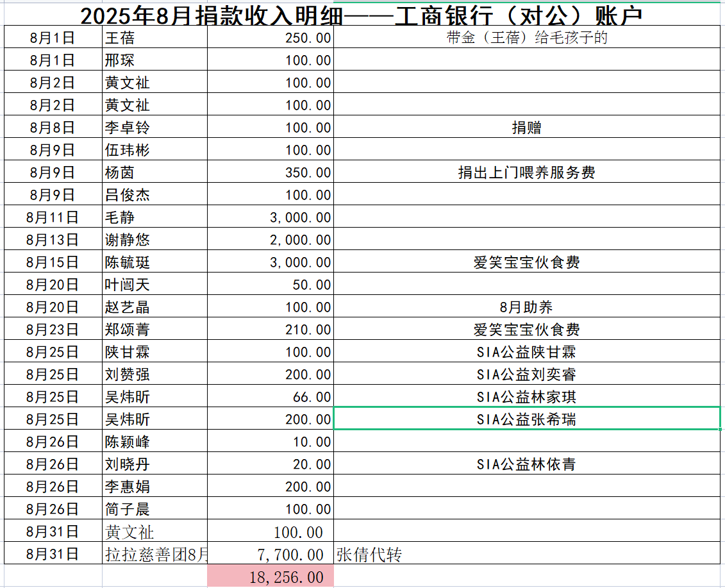
Task: Select the remark 8月助养
Action: (x=528, y=307)
